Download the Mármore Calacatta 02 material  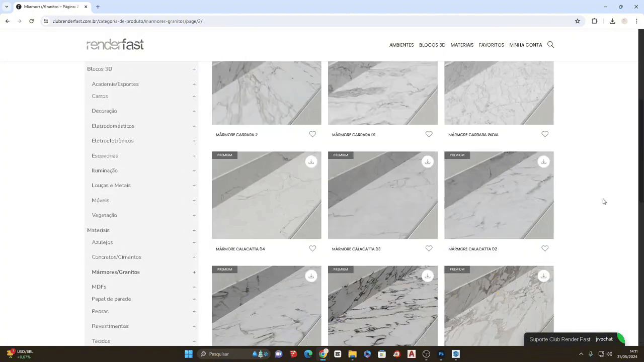click(x=543, y=162)
